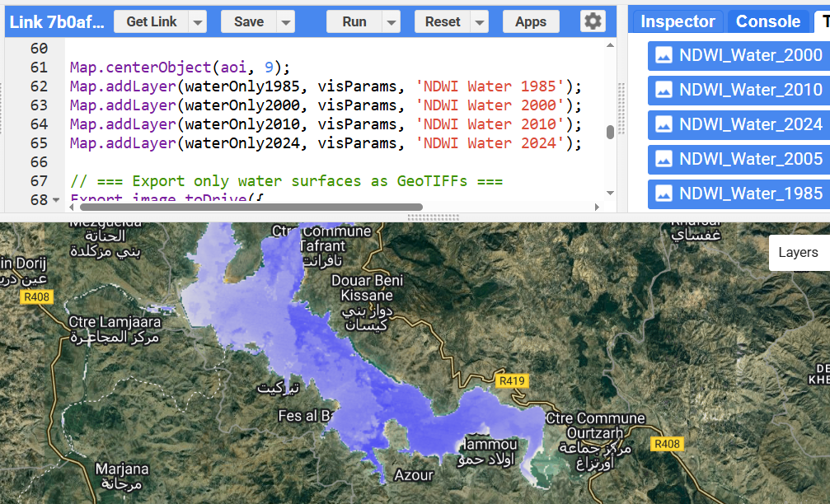Collapse the code block at line 68
The width and height of the screenshot is (830, 504).
56,200
